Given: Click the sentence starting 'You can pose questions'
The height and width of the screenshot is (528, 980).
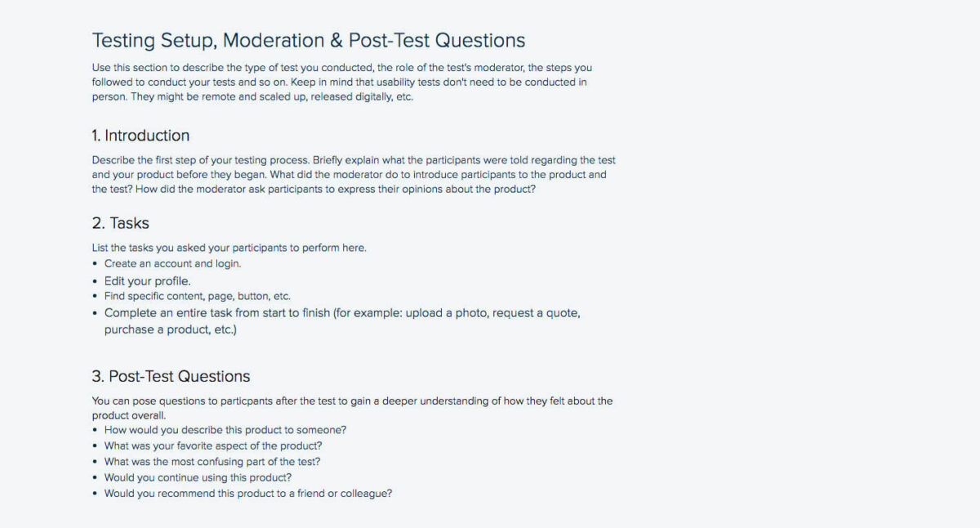Looking at the screenshot, I should (x=351, y=401).
